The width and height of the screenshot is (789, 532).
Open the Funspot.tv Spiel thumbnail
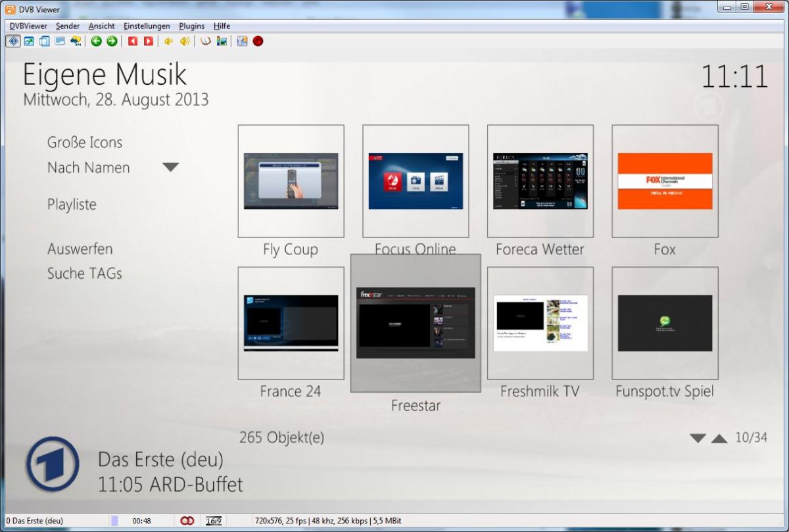[665, 323]
